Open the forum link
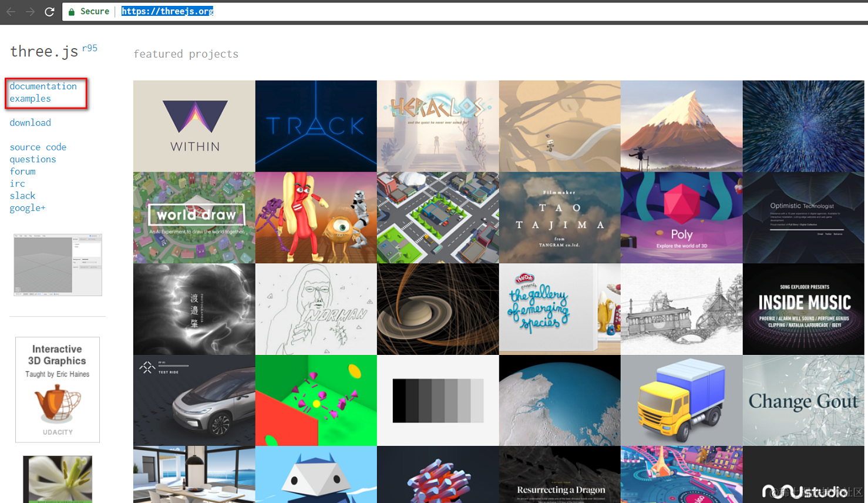868x503 pixels. (22, 171)
